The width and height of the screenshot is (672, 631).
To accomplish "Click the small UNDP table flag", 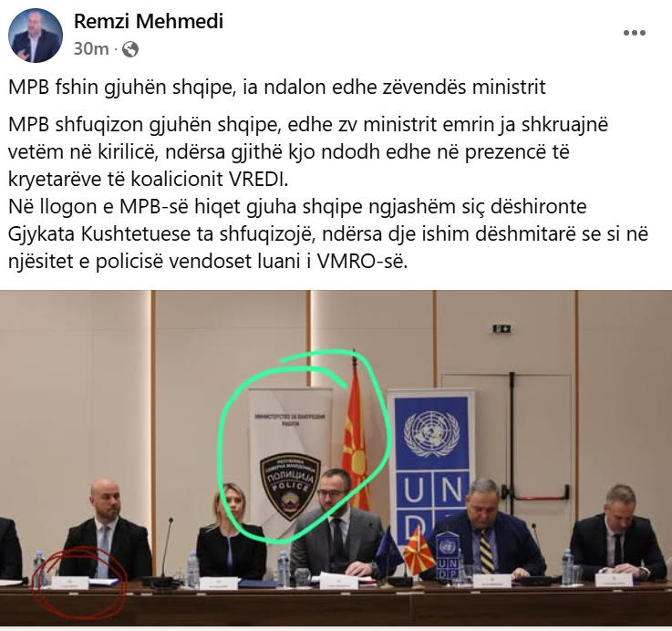I will [x=448, y=554].
